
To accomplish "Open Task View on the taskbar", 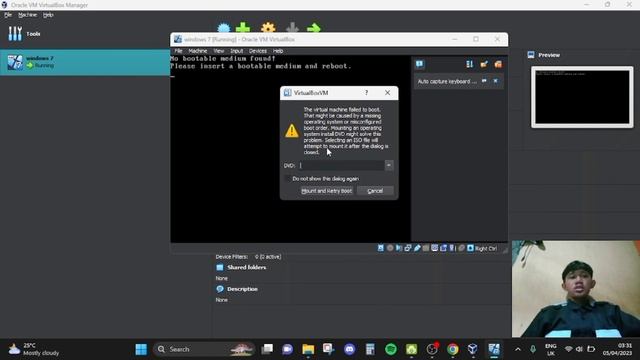I will click(267, 349).
